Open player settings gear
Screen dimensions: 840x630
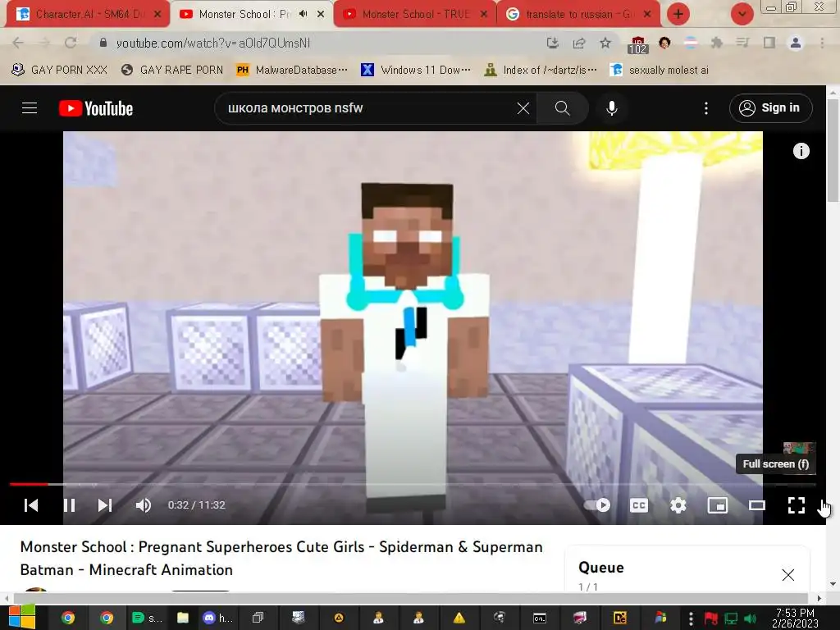(678, 505)
